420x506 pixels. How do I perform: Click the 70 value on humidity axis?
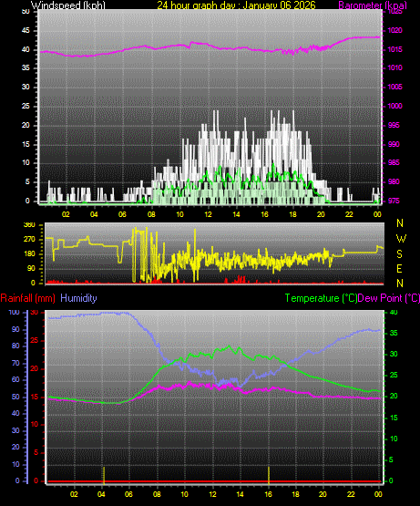pyautogui.click(x=15, y=364)
